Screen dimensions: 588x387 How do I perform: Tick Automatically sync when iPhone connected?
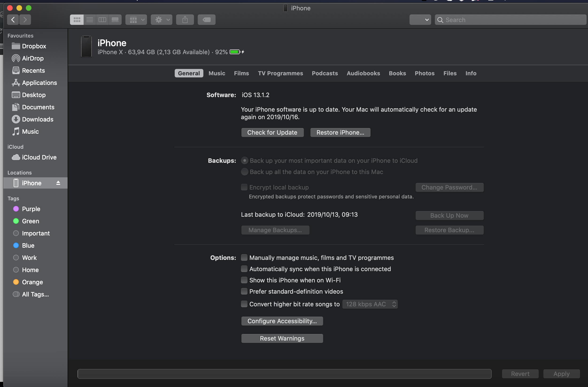(x=244, y=269)
